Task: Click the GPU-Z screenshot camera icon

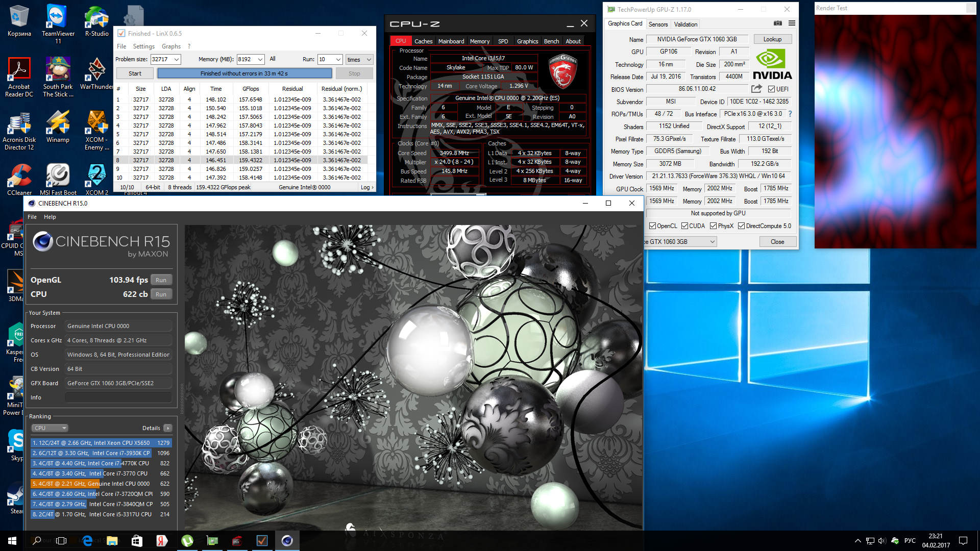Action: pyautogui.click(x=777, y=23)
